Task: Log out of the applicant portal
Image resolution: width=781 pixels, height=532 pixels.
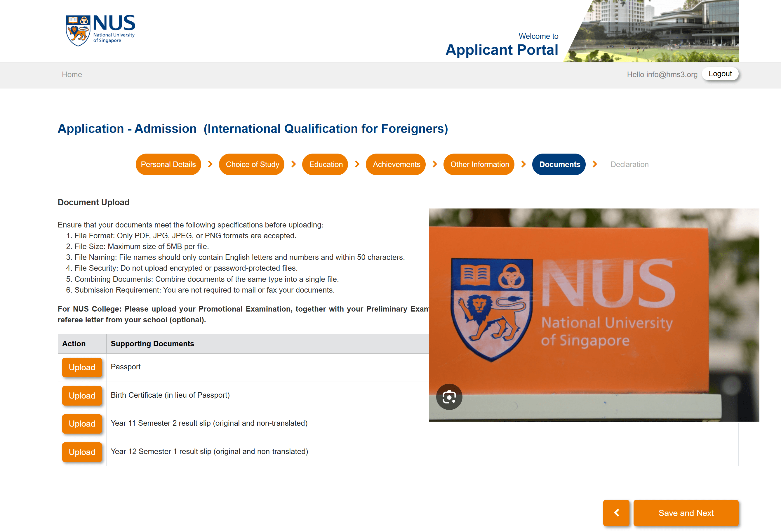Action: tap(720, 74)
